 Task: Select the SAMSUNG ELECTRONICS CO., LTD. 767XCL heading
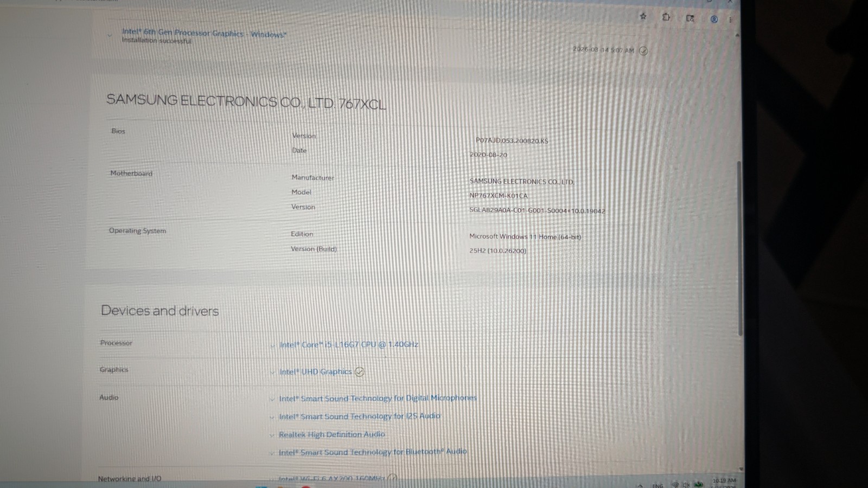246,101
